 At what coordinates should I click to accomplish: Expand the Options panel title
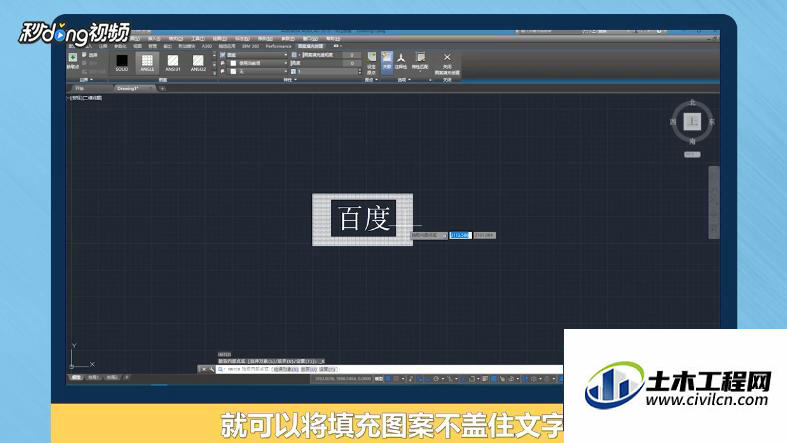tap(404, 80)
